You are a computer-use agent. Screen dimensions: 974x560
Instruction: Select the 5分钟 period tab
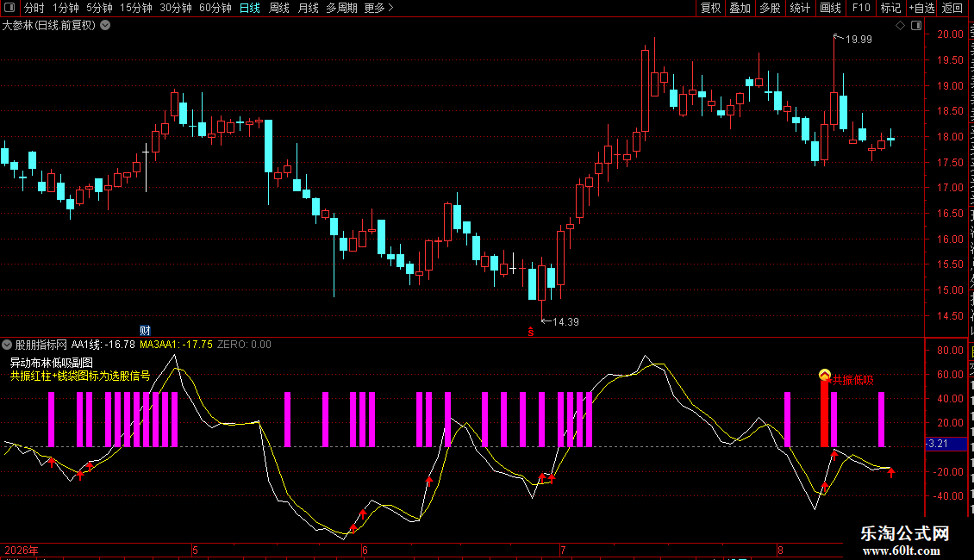coord(99,8)
